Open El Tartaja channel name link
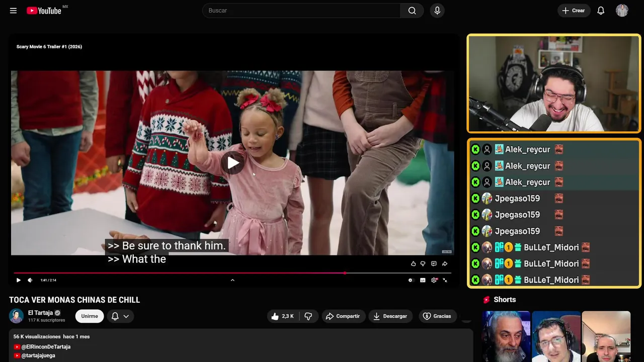The image size is (644, 362). coord(40,313)
